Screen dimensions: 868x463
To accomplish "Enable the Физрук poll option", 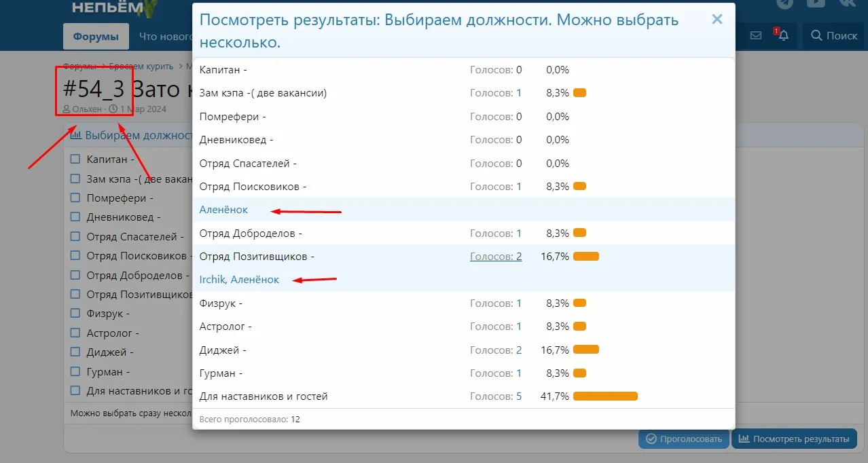I will click(75, 313).
